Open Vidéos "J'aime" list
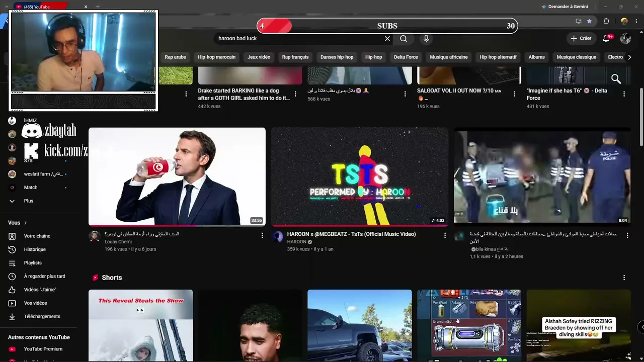Screen dimensions: 644x362 [x=40, y=290]
